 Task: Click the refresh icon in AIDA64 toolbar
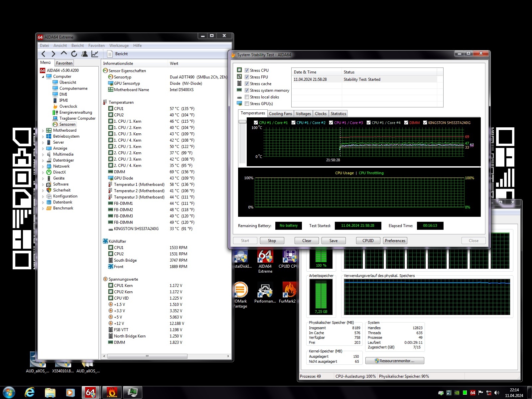point(74,54)
